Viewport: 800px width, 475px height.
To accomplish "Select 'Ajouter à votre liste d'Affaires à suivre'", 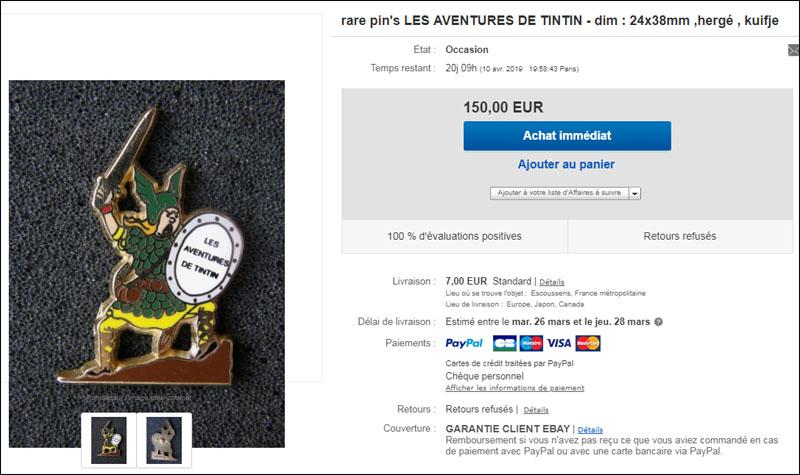I will tap(559, 193).
